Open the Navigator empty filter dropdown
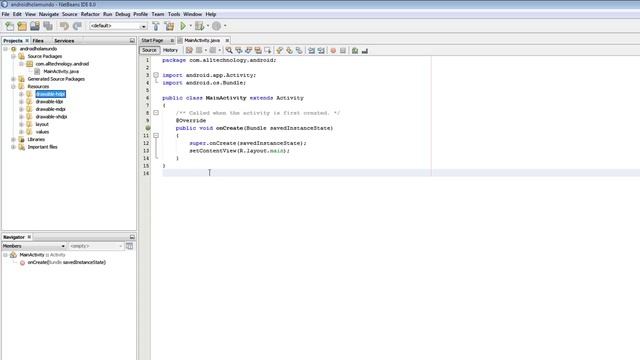640x360 pixels. (x=96, y=246)
